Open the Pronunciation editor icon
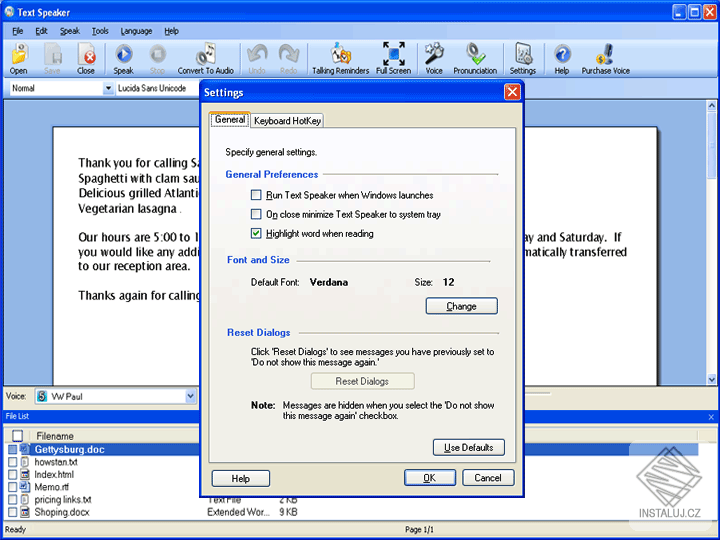720x540 pixels. 475,58
